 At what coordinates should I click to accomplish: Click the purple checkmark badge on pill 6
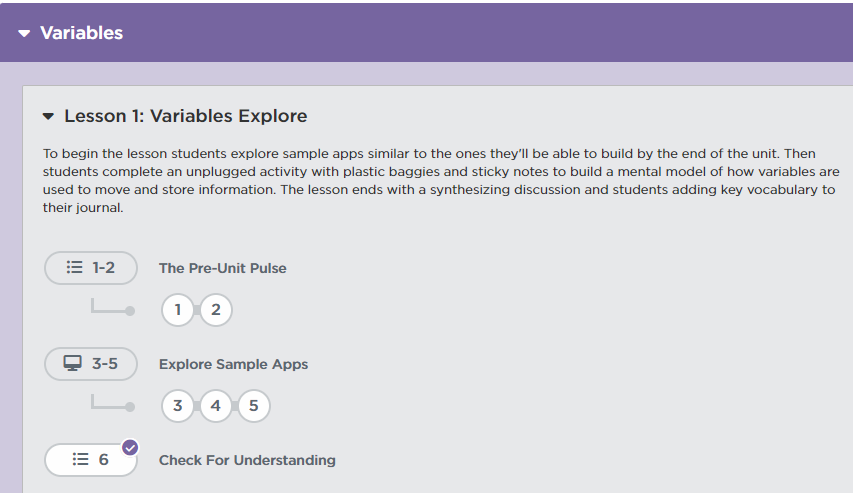pyautogui.click(x=130, y=447)
